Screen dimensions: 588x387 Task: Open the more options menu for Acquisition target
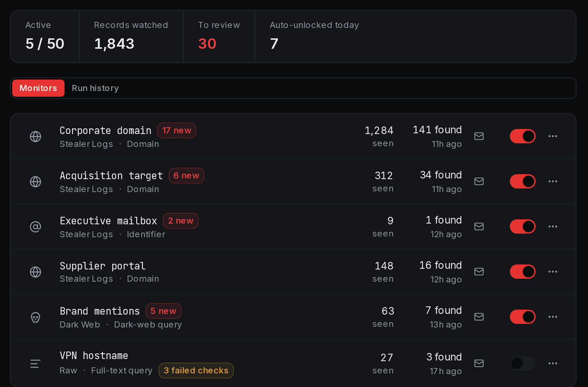(553, 181)
